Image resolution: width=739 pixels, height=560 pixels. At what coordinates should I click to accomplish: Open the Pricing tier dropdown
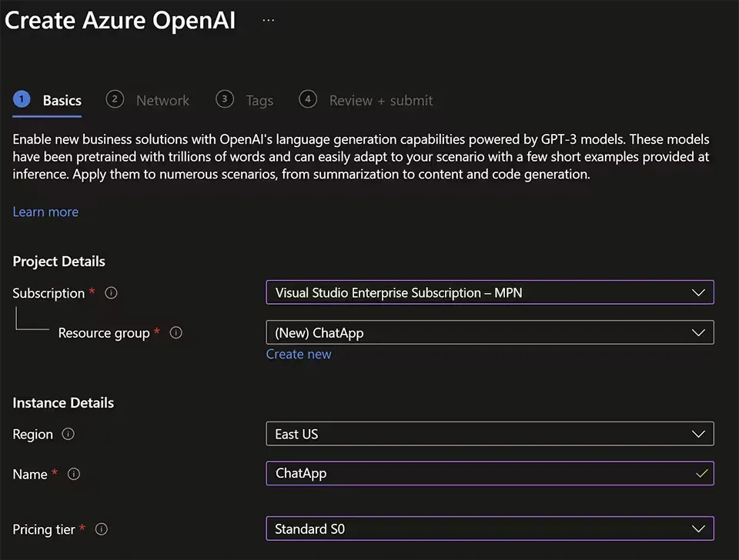(x=490, y=528)
